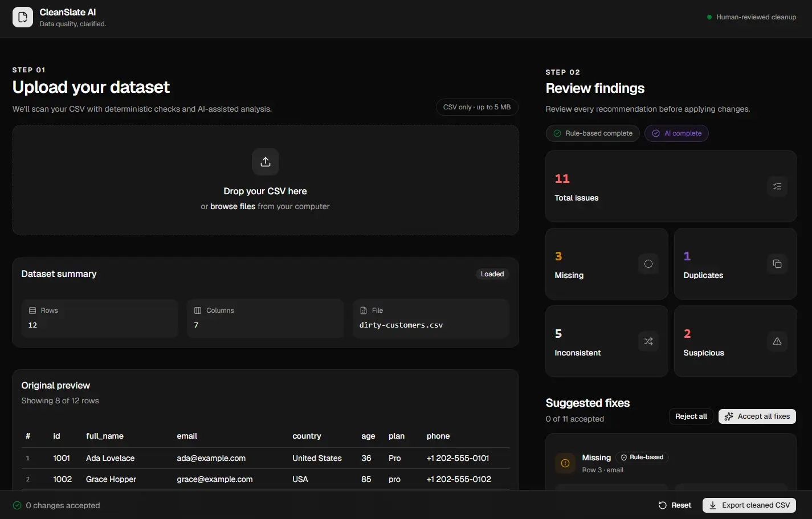Click the grace@example.com cell
Viewport: 812px width, 519px height.
click(215, 479)
